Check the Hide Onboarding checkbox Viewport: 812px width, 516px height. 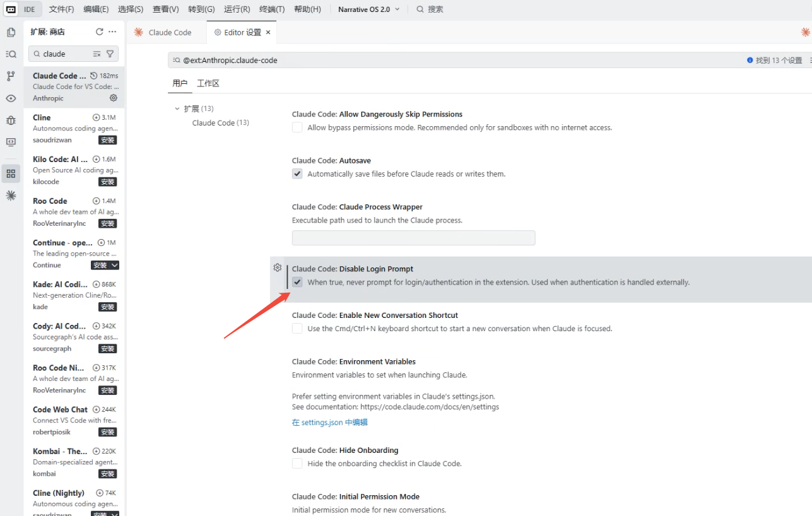[x=297, y=464]
